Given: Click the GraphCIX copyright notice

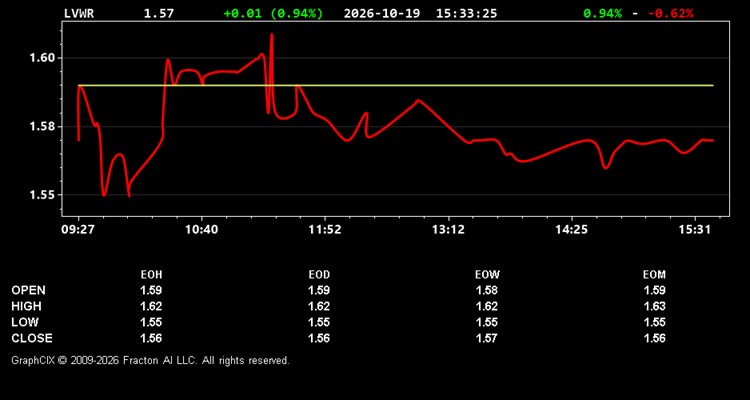Looking at the screenshot, I should pos(150,360).
